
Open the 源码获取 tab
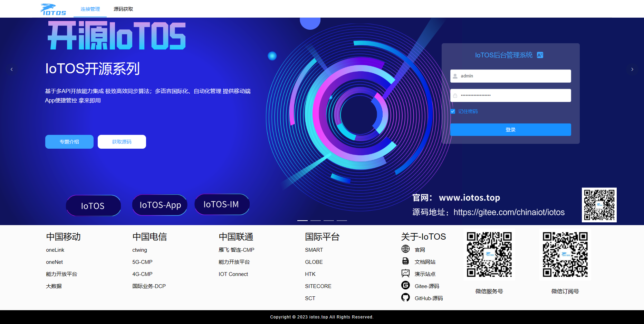tap(123, 9)
